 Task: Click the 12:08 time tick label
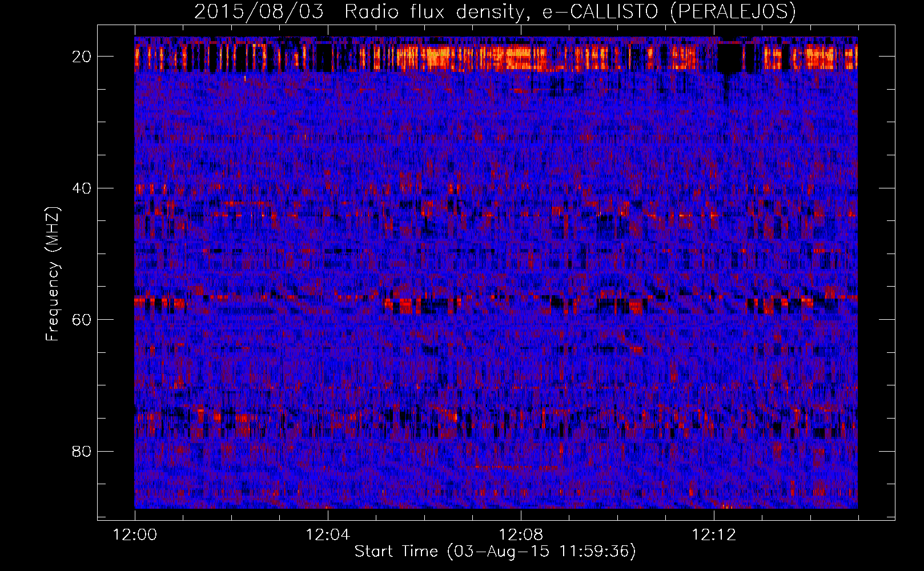click(521, 535)
